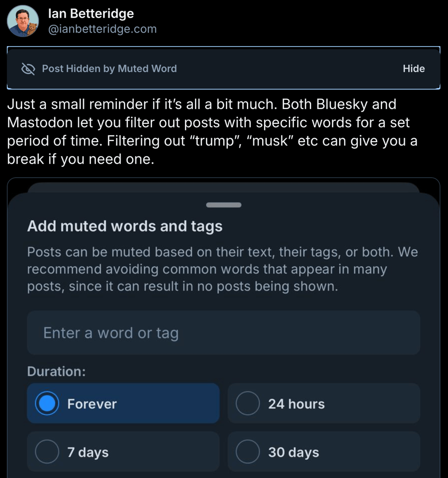Click the crossed-out eye muted icon

tap(28, 69)
